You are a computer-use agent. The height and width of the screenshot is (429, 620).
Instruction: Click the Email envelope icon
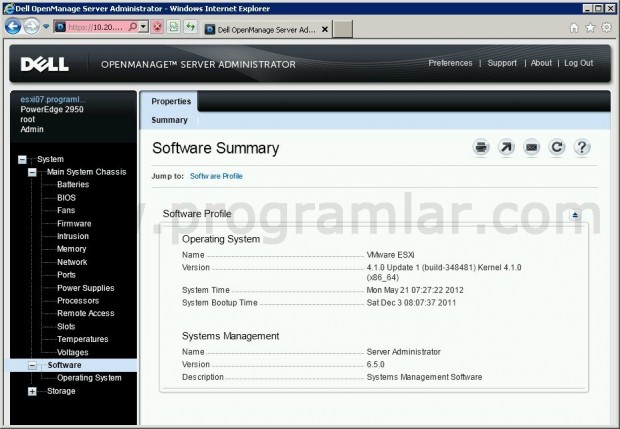click(531, 147)
